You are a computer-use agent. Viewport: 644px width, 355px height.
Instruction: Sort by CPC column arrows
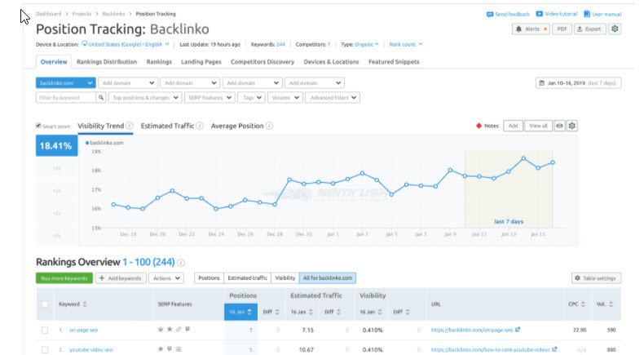point(583,304)
